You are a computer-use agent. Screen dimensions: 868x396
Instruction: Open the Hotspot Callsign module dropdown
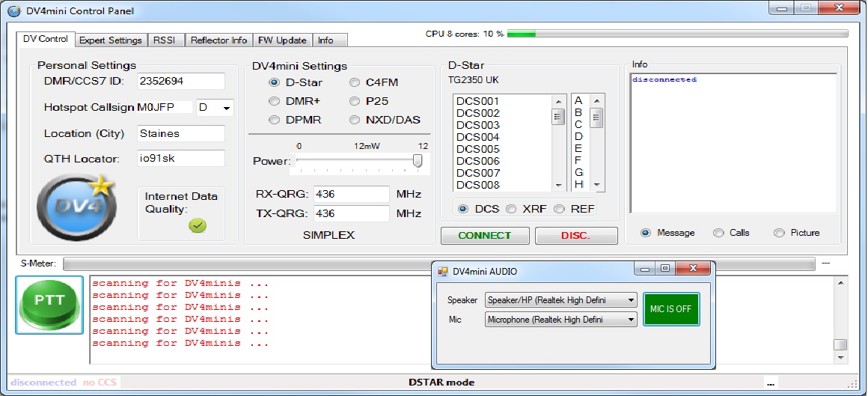click(x=227, y=109)
